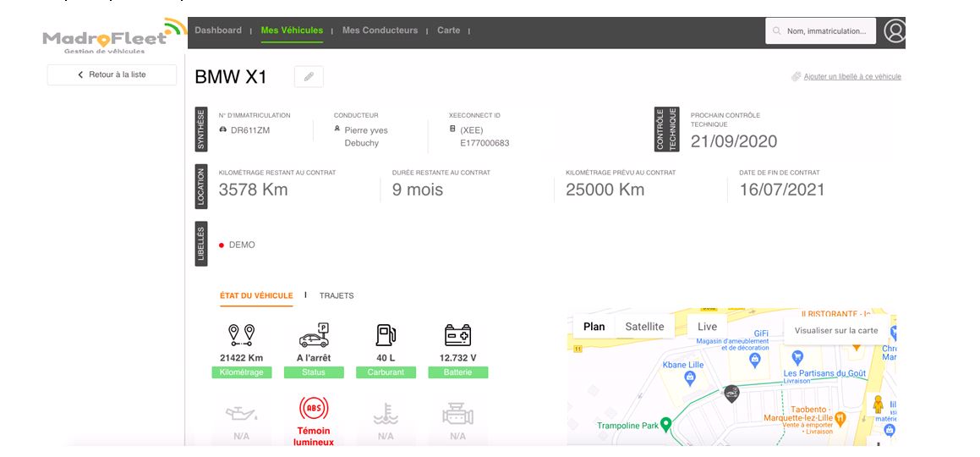Click the XeeConnect device icon
This screenshot has width=980, height=457.
click(x=452, y=129)
